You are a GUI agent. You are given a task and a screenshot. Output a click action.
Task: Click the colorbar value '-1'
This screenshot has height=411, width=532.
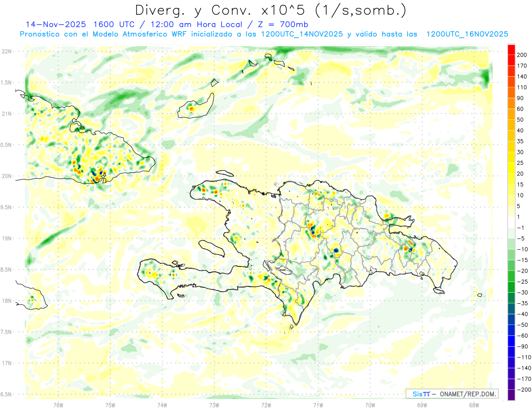[x=521, y=228]
